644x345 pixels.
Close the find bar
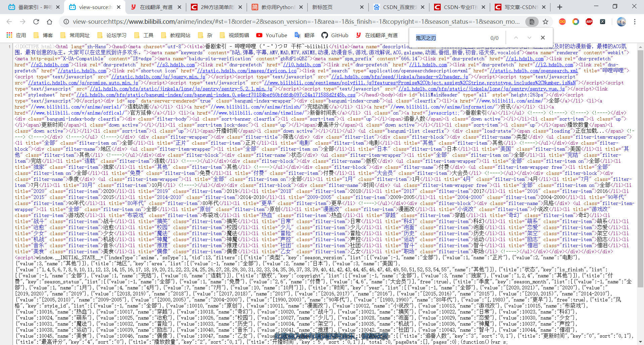pyautogui.click(x=543, y=38)
